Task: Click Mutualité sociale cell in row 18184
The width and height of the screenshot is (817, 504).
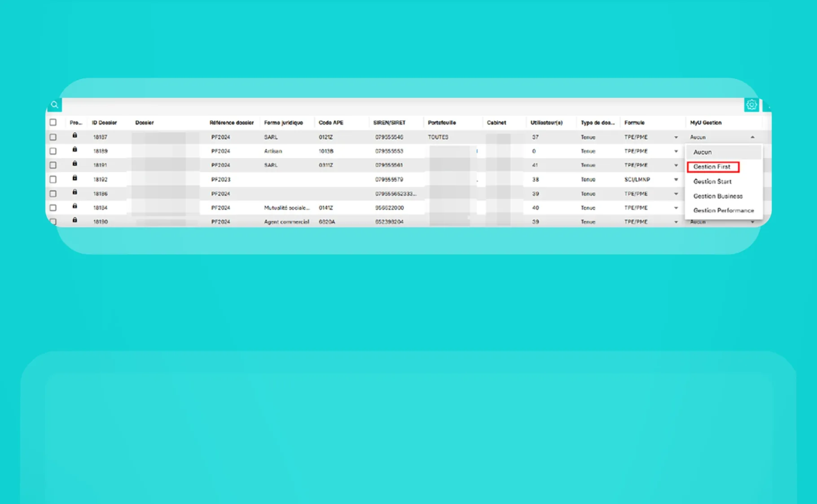Action: [287, 208]
